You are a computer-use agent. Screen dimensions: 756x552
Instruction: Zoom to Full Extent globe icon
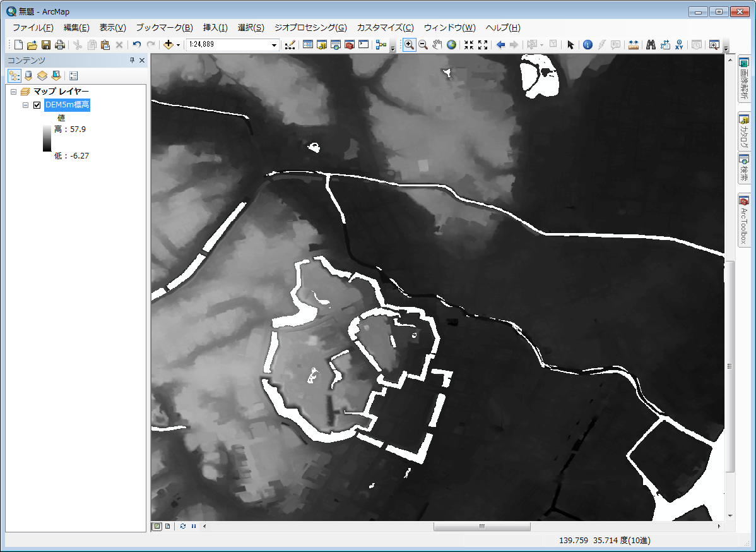tap(451, 45)
